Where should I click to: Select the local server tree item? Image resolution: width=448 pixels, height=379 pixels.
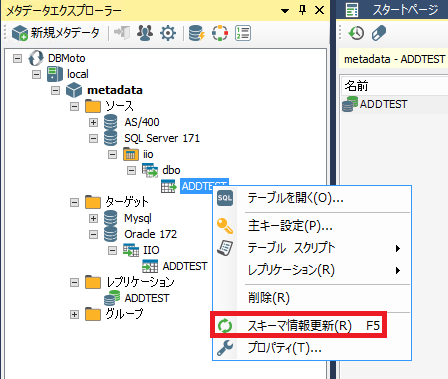pos(77,74)
